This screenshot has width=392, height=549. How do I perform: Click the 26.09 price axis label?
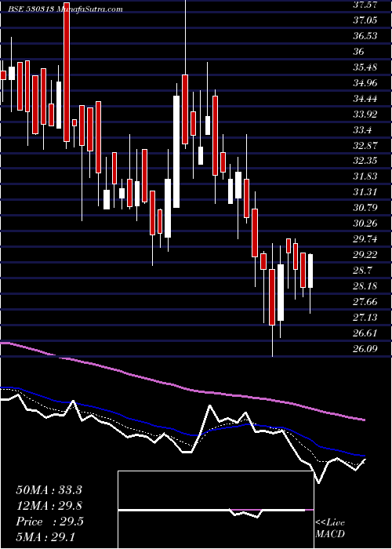(365, 349)
